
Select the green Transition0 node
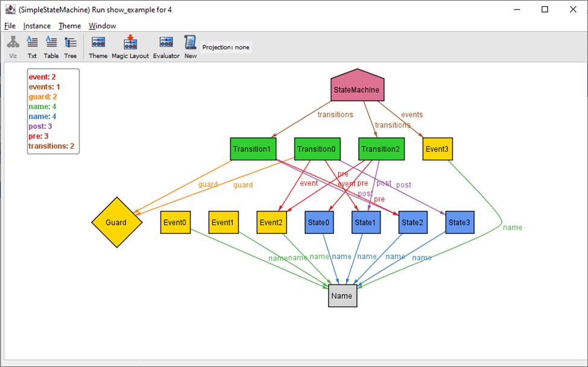[x=317, y=149]
